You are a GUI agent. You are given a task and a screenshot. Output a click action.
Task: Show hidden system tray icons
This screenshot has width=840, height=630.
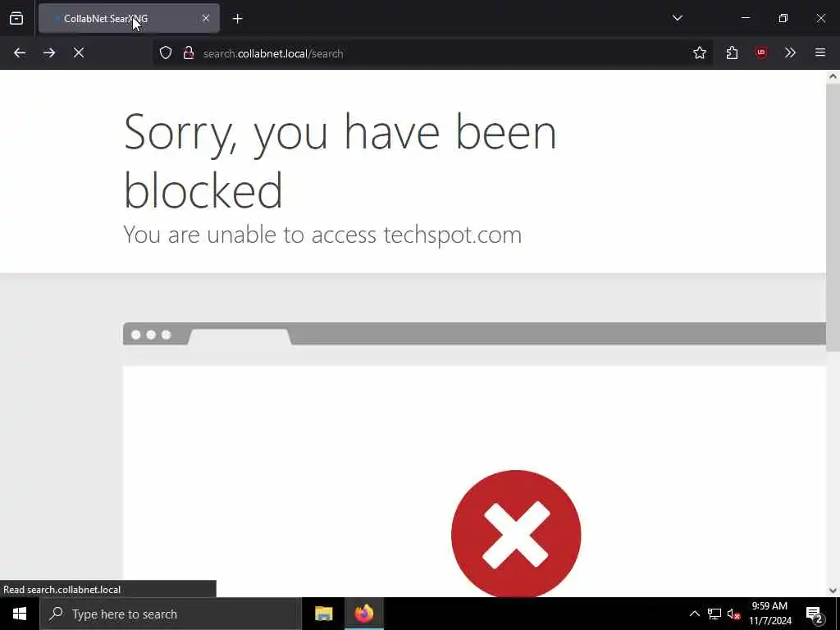[x=694, y=614]
